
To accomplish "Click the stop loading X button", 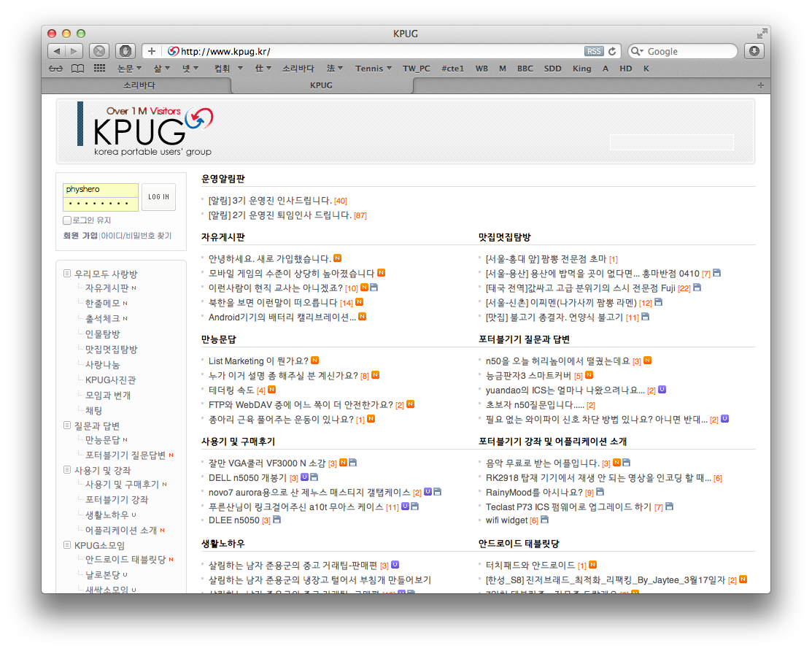I will (x=99, y=51).
